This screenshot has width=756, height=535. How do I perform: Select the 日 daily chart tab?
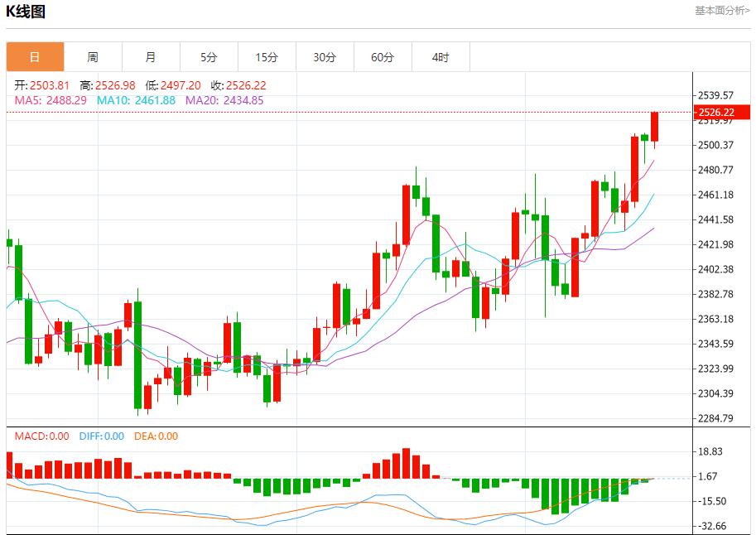pos(35,57)
